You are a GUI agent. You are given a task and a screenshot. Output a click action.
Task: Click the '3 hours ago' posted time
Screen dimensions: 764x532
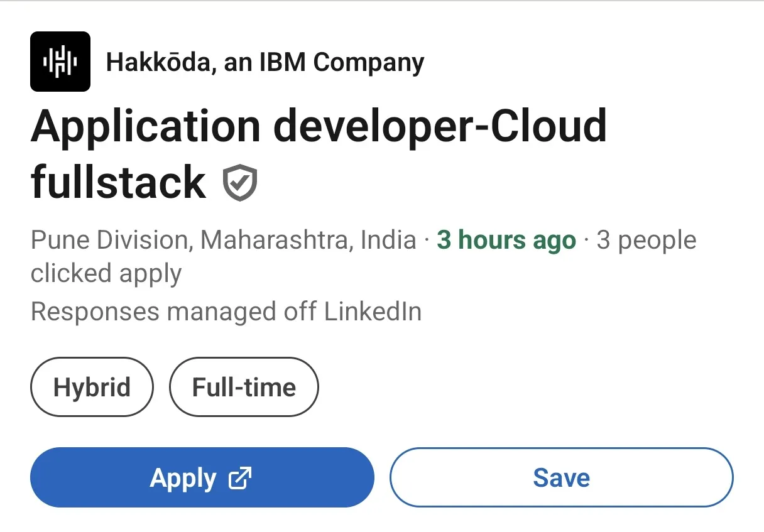tap(506, 240)
